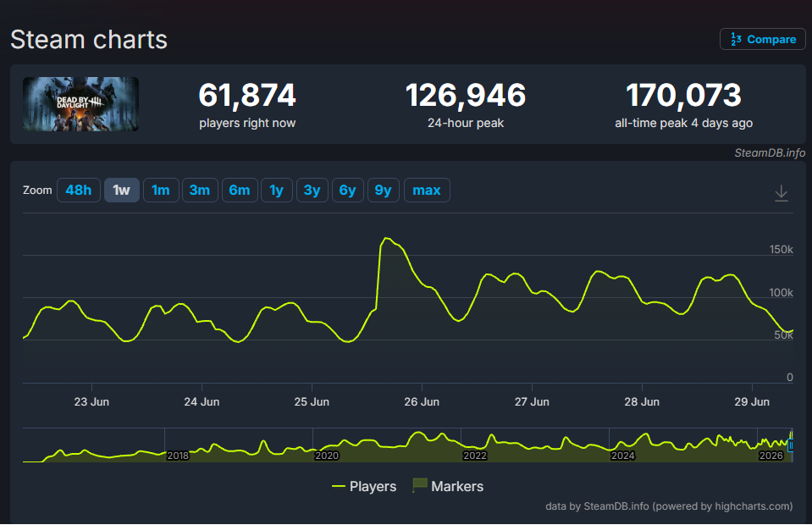
Task: Click the 2018 area in navigator timeline
Action: tap(178, 456)
